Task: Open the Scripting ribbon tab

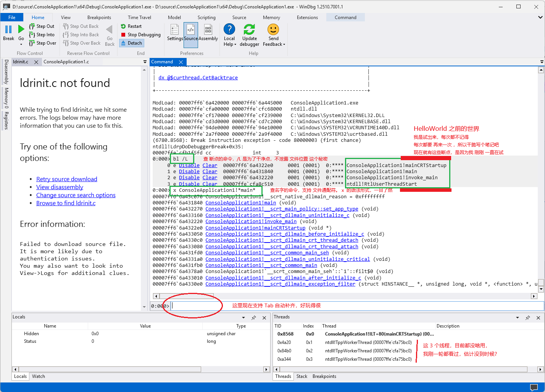Action: point(206,18)
